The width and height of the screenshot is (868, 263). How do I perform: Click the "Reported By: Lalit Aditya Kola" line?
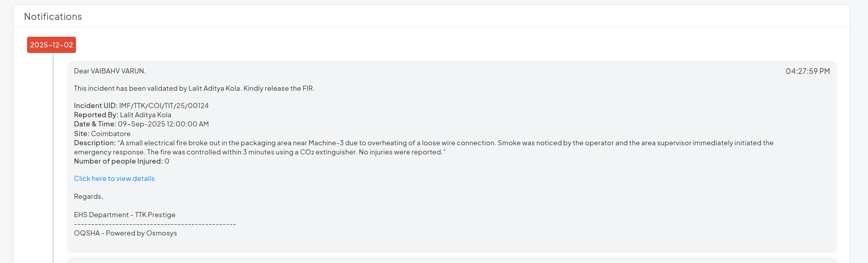coord(122,115)
